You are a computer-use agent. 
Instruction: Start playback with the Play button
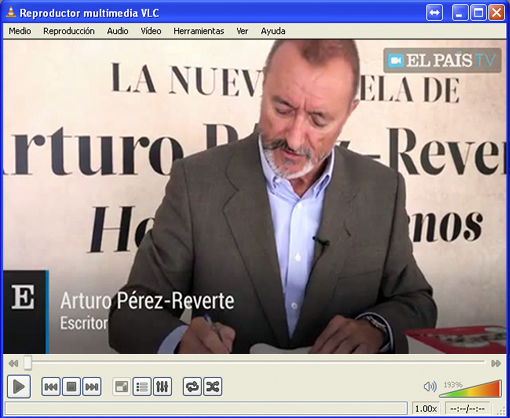click(x=19, y=387)
